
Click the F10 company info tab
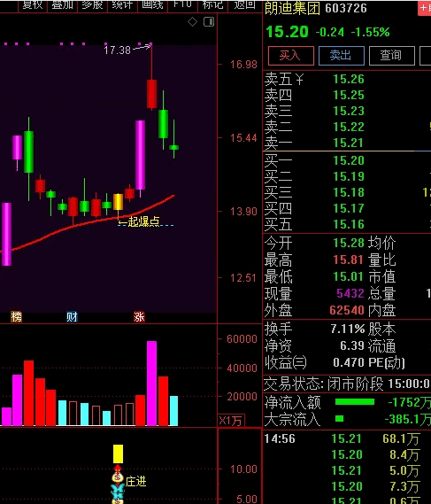click(x=182, y=4)
